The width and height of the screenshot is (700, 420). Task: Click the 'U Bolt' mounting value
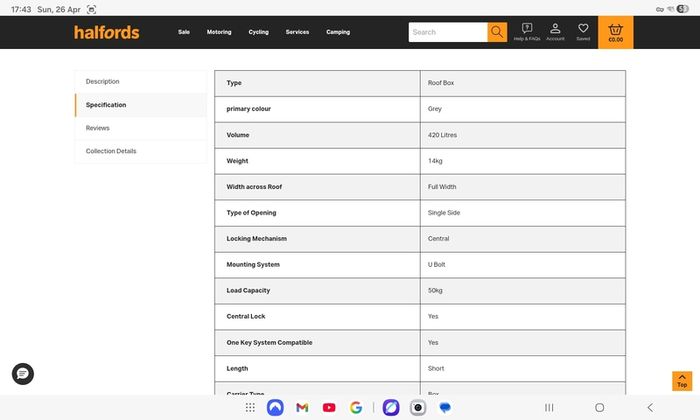click(436, 264)
